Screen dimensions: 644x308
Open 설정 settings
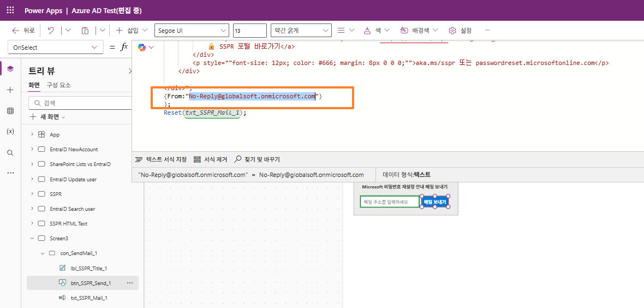coord(460,31)
